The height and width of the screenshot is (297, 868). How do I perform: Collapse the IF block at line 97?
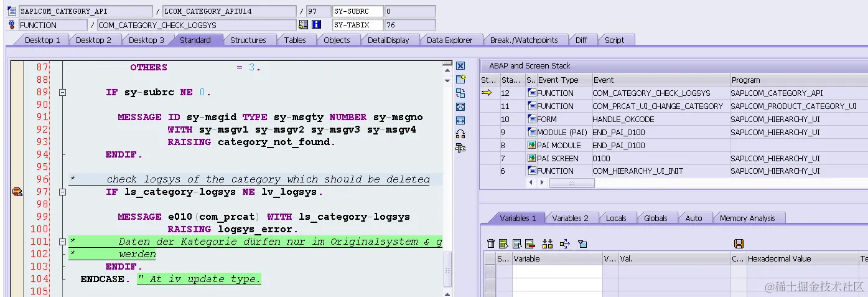click(62, 192)
